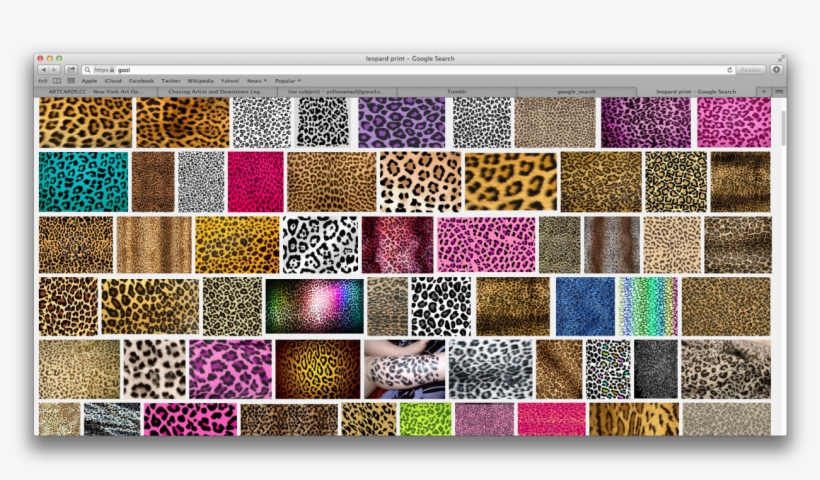Add a new tab with the plus button

[764, 92]
